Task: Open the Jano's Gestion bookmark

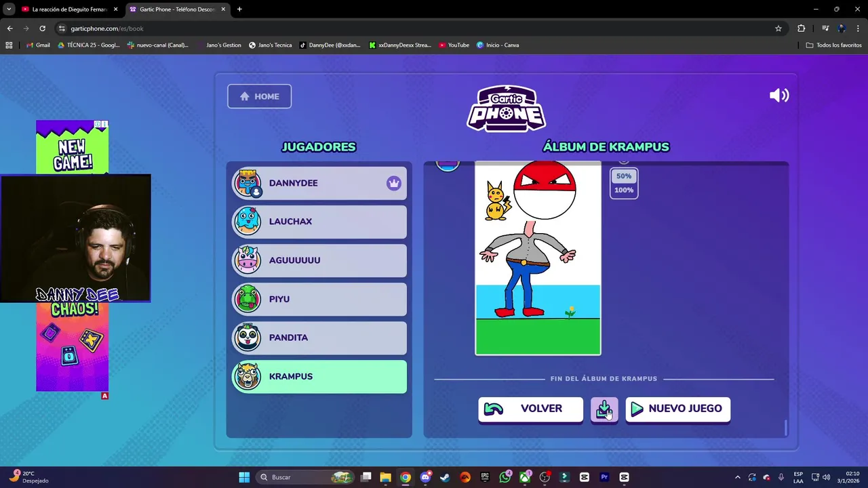Action: (x=219, y=45)
